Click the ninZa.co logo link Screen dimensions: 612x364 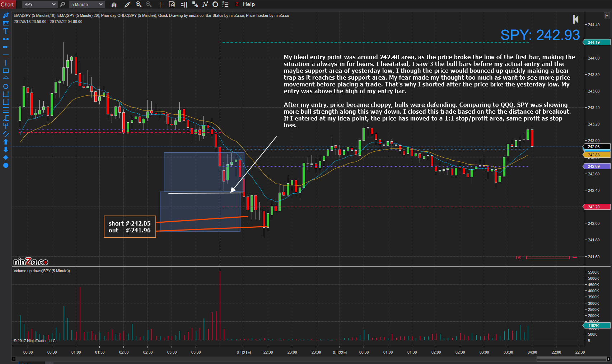(x=31, y=262)
